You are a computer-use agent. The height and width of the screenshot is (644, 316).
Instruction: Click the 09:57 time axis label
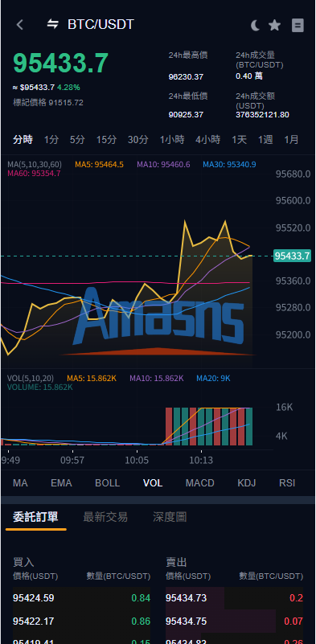tap(72, 461)
